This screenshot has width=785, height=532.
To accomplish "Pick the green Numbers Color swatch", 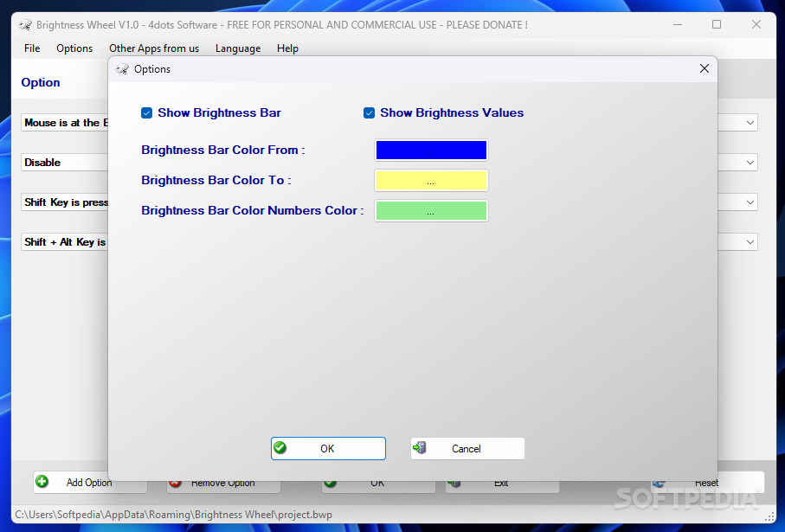I will [x=431, y=211].
